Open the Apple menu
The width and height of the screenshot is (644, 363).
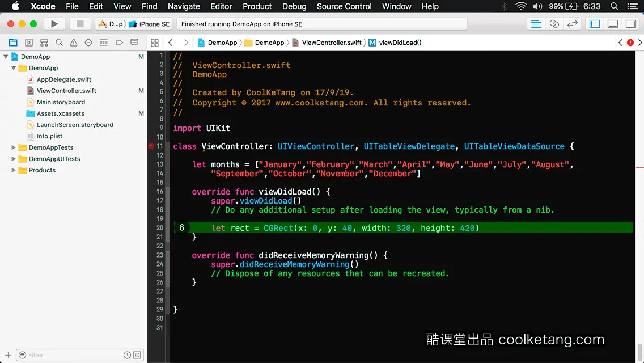click(x=15, y=6)
